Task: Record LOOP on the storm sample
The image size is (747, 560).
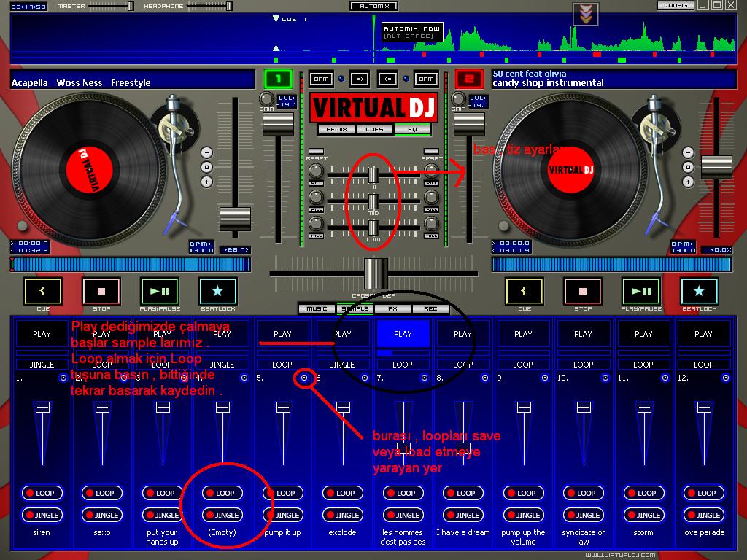Action: click(x=643, y=493)
